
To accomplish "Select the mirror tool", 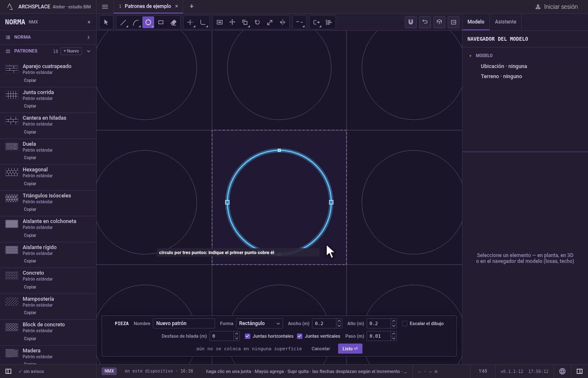I will (x=283, y=22).
